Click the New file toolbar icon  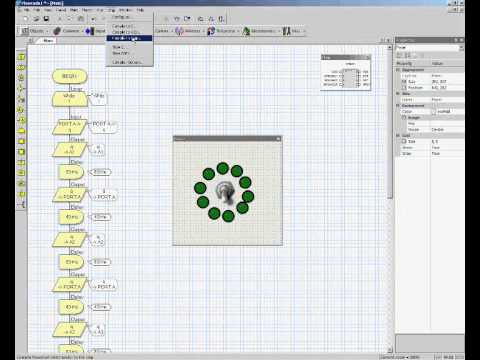point(26,19)
